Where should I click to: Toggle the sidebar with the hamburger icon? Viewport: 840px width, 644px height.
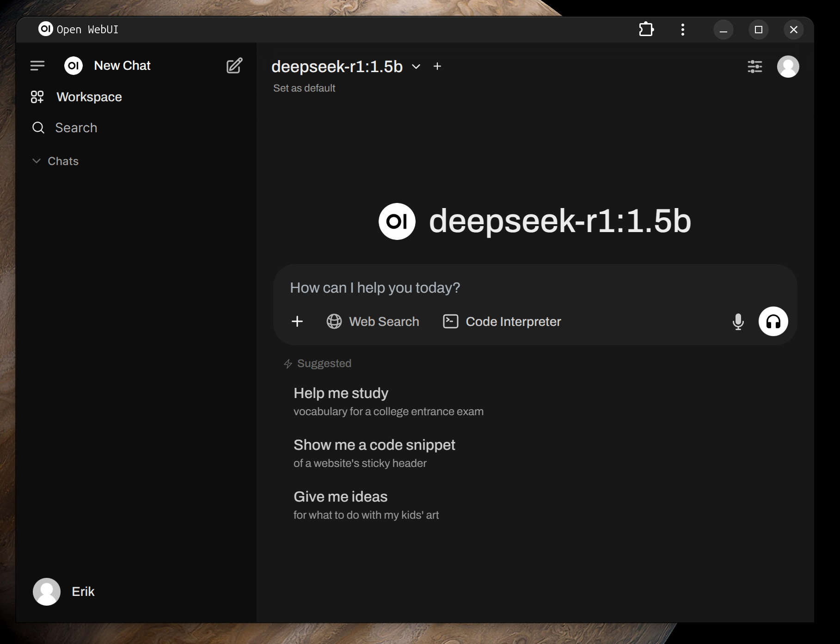(x=37, y=65)
